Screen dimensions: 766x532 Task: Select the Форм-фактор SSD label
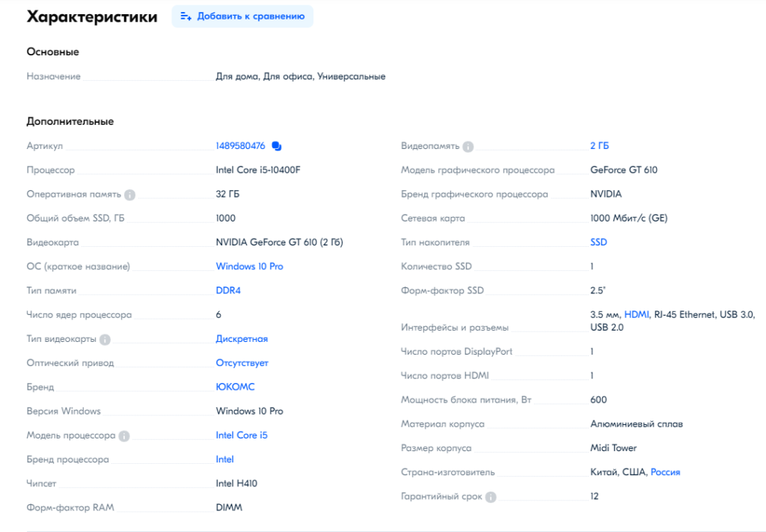click(x=442, y=290)
